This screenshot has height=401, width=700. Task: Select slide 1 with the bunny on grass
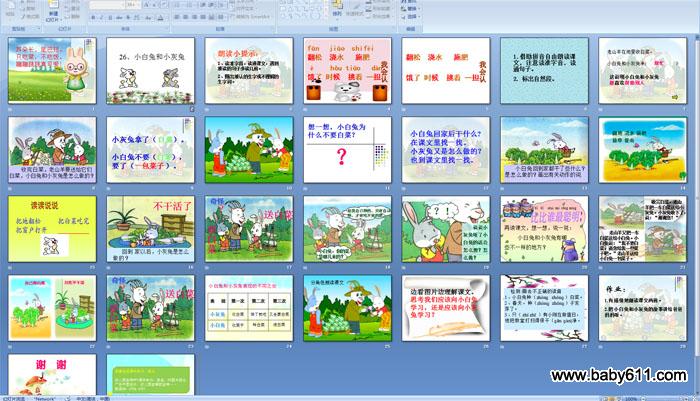[x=52, y=70]
